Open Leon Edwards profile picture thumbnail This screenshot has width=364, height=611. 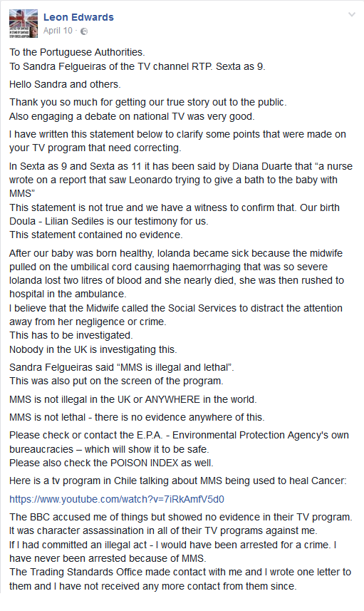click(24, 24)
